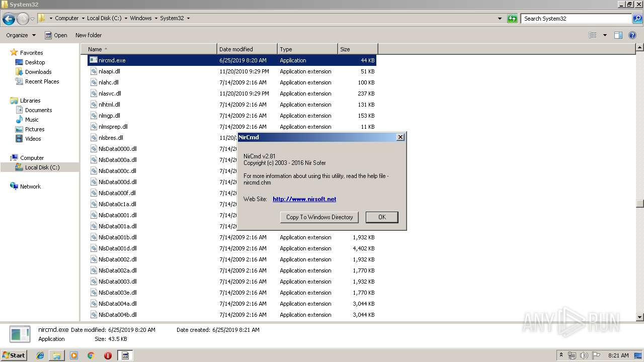The width and height of the screenshot is (644, 362).
Task: Toggle the preview pane icon
Action: (x=618, y=35)
